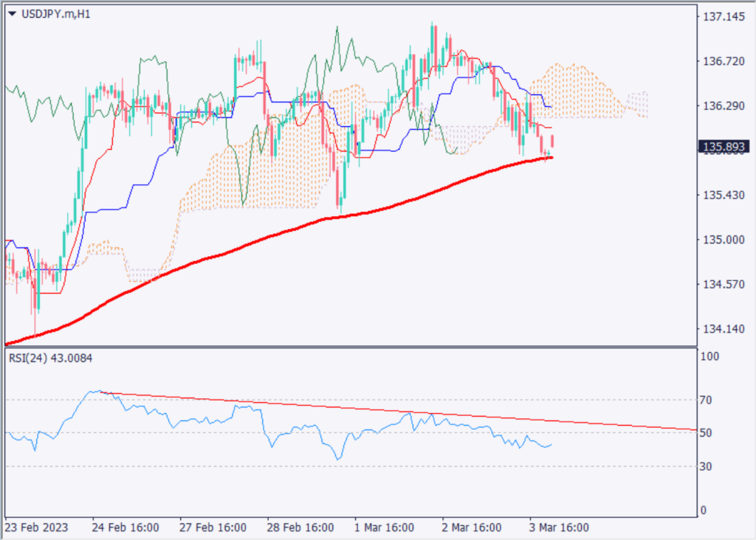Collapse the USDJPY.m,H1 chart header triangle
Image resolution: width=756 pixels, height=540 pixels.
click(13, 13)
